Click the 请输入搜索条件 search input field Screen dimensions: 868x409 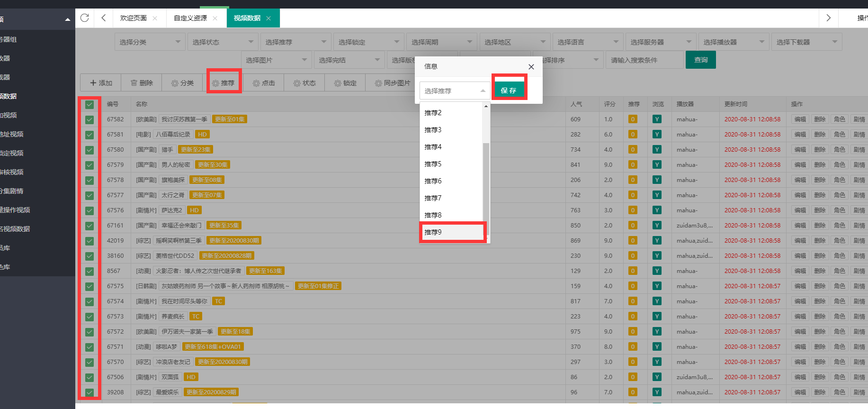[x=644, y=60]
